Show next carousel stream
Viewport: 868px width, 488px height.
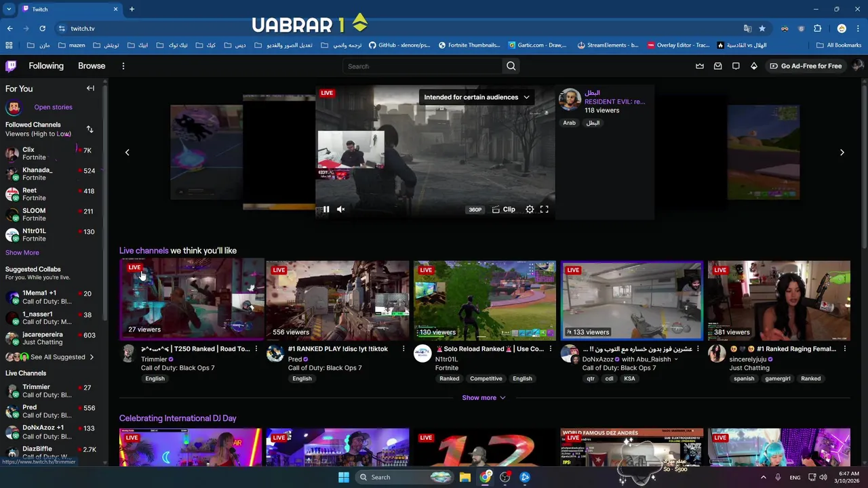[x=842, y=152]
